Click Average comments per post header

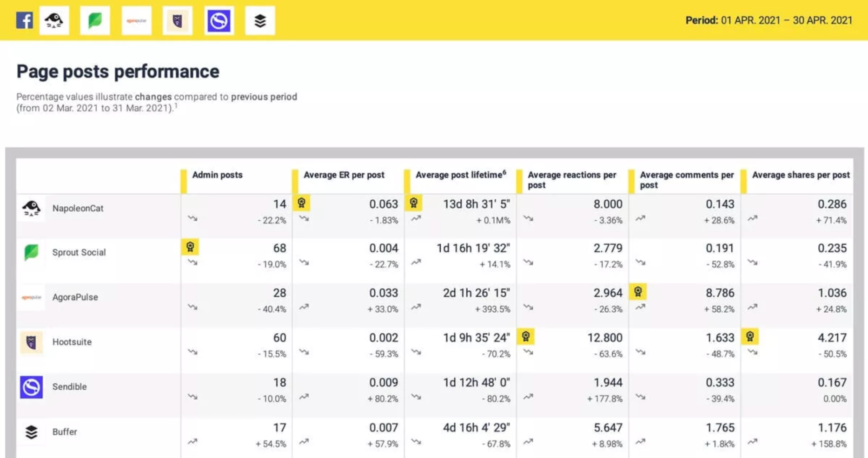pyautogui.click(x=687, y=180)
